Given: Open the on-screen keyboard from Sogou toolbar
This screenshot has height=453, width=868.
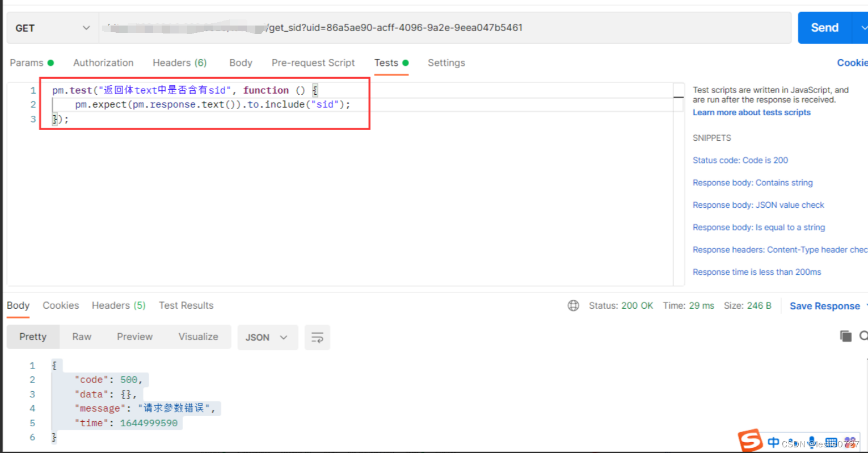Looking at the screenshot, I should pyautogui.click(x=832, y=443).
